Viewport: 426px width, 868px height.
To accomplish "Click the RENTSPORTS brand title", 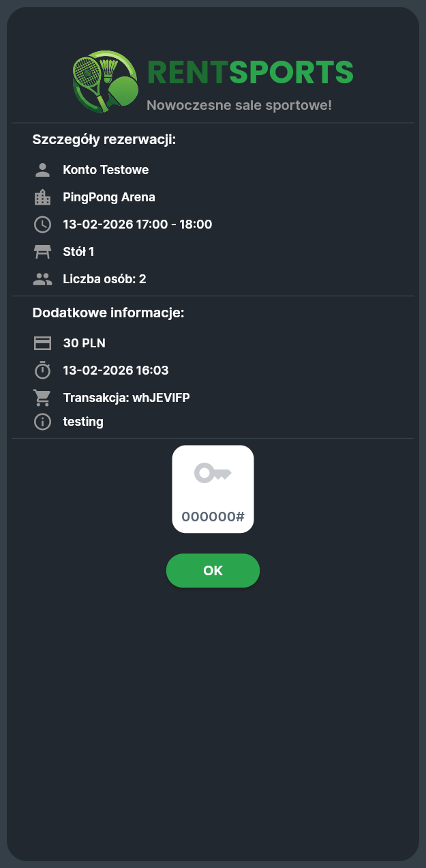I will (x=250, y=72).
